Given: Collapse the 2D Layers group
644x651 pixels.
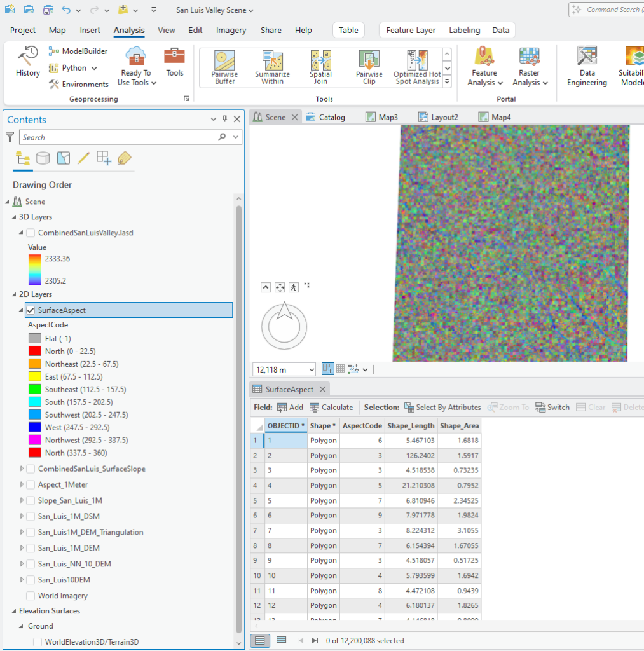Looking at the screenshot, I should click(x=7, y=294).
